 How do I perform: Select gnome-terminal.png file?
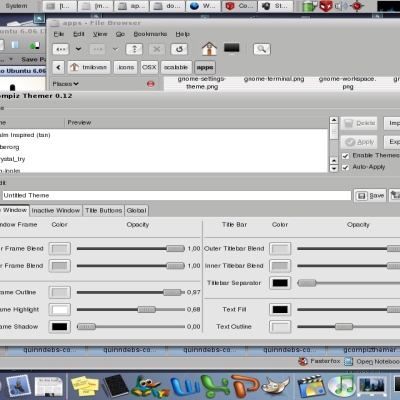pyautogui.click(x=274, y=79)
